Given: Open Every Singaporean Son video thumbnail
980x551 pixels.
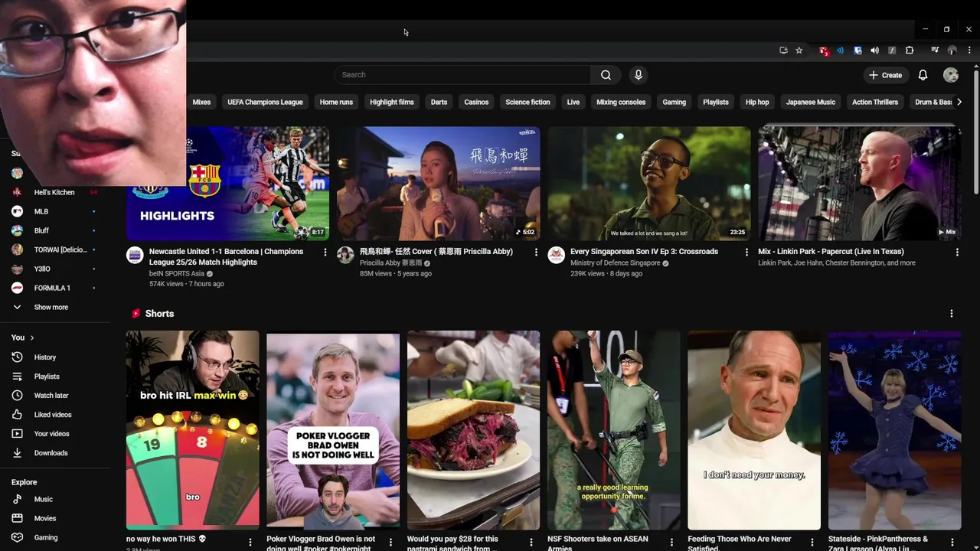Looking at the screenshot, I should coord(648,184).
